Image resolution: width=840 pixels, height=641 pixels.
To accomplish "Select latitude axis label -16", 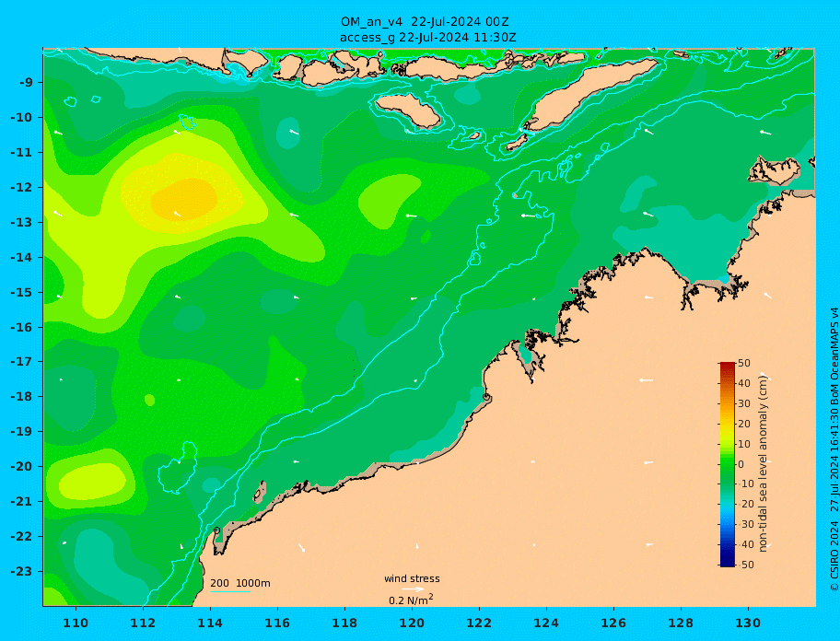I will coord(21,327).
